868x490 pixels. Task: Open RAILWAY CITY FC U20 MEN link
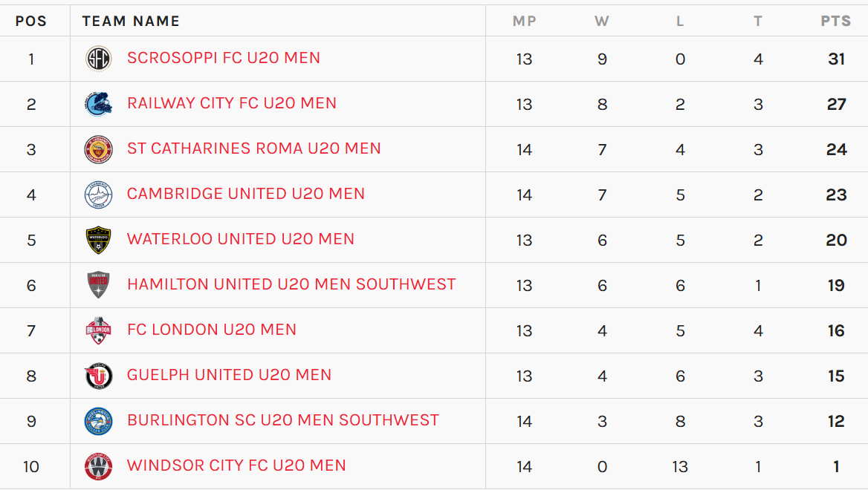click(x=232, y=103)
